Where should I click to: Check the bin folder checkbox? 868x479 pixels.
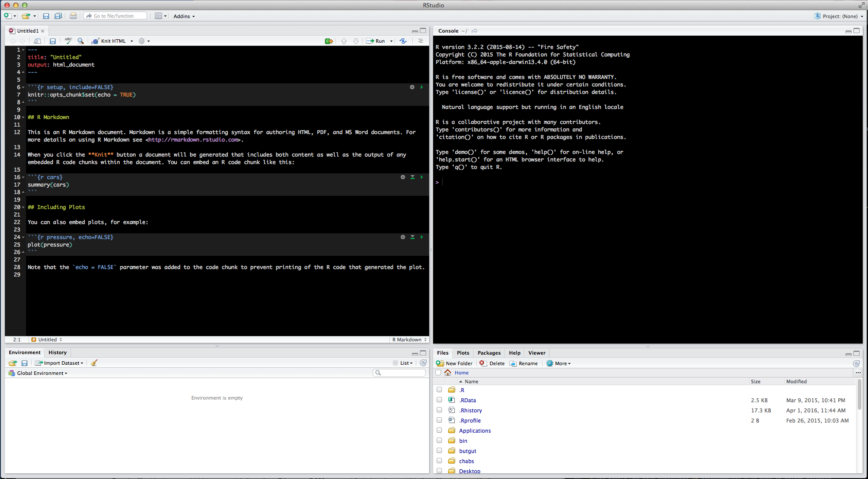point(439,441)
